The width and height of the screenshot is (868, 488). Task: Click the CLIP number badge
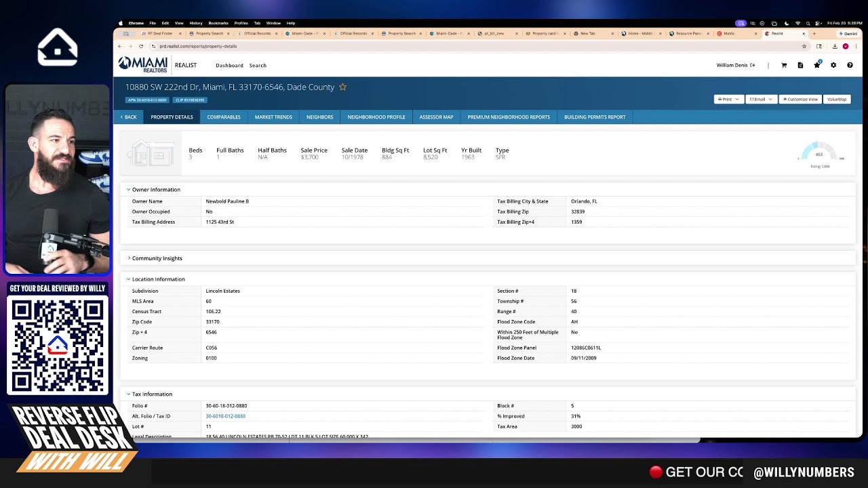pos(190,100)
